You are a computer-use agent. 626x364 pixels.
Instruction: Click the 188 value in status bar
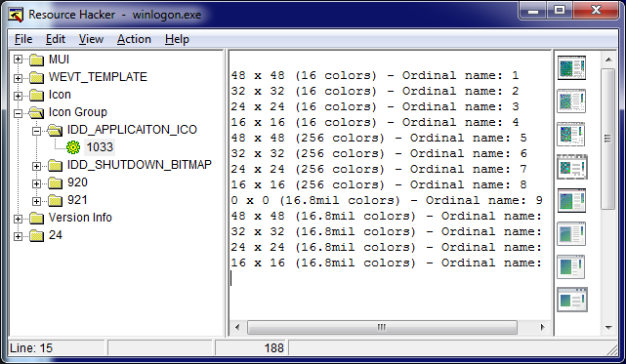click(273, 348)
